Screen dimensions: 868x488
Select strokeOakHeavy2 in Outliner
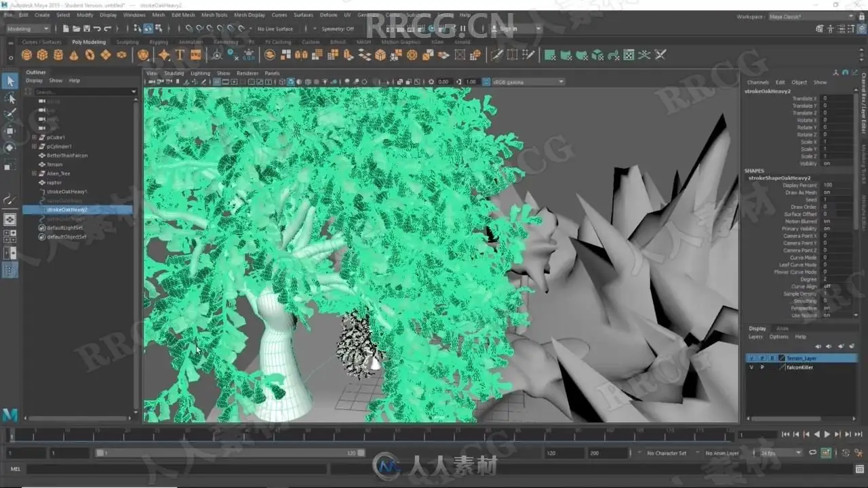click(x=77, y=210)
